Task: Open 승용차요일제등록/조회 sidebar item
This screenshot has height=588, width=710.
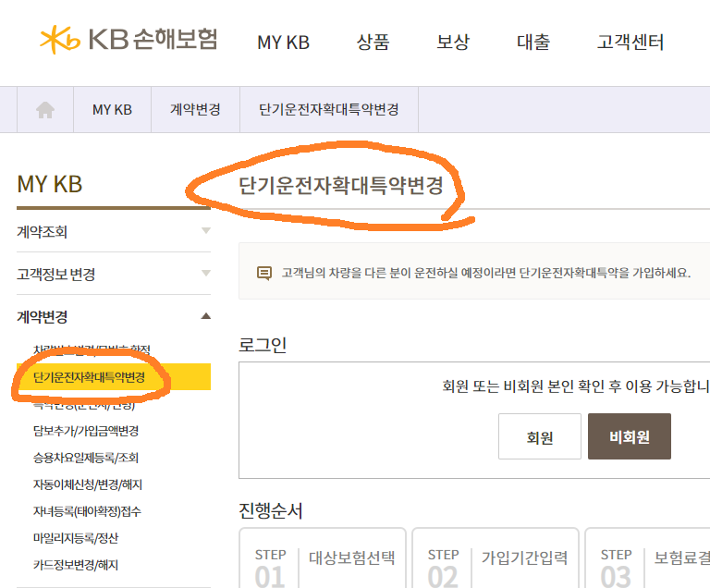Action: (86, 458)
